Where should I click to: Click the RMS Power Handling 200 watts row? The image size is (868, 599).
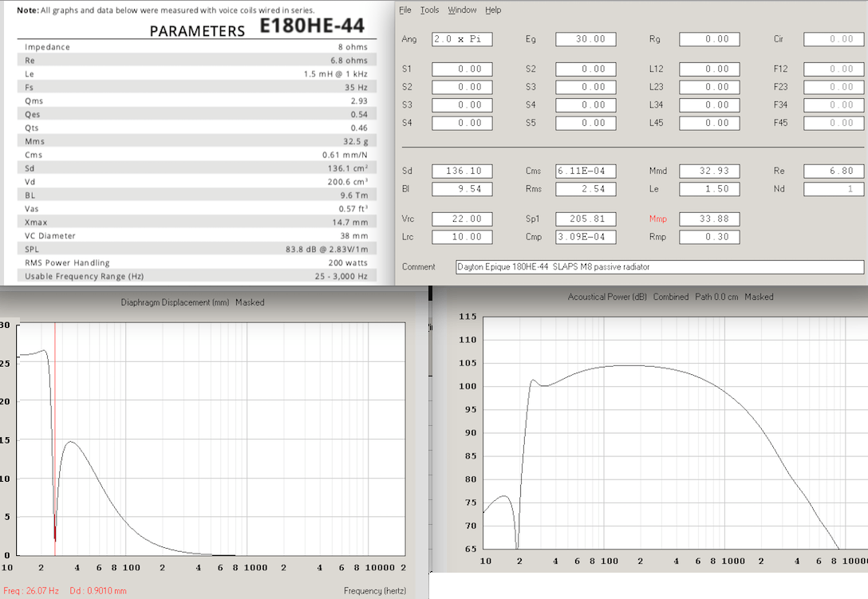pos(196,262)
